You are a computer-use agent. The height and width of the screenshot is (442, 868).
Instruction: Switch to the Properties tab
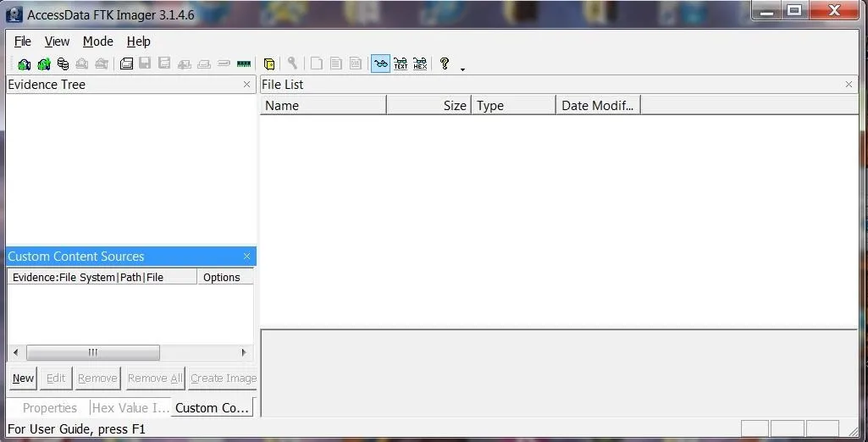pyautogui.click(x=50, y=408)
